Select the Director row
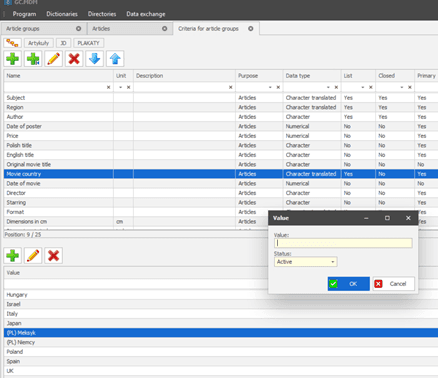 [x=221, y=193]
